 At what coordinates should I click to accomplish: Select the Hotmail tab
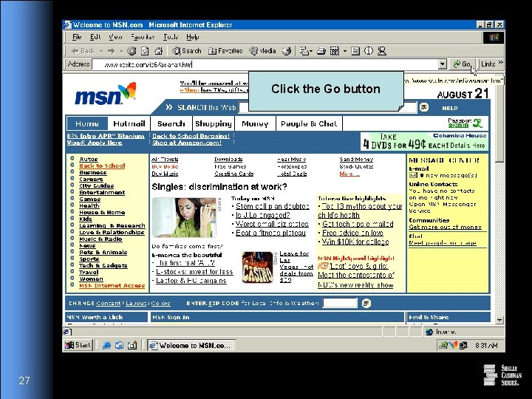[129, 124]
